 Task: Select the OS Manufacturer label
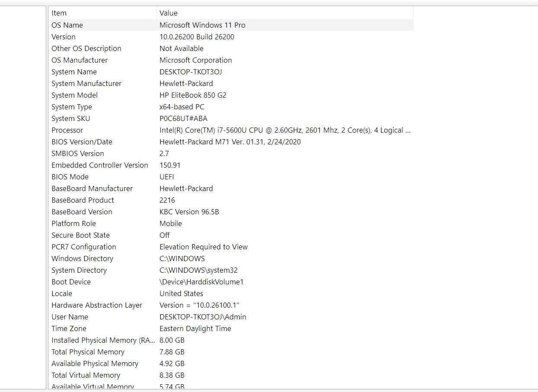pyautogui.click(x=80, y=60)
